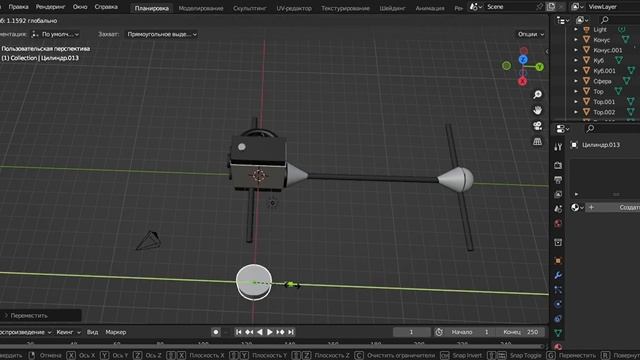Viewport: 640px width, 360px height.
Task: Click the outliner search magnifier icon
Action: 605,20
